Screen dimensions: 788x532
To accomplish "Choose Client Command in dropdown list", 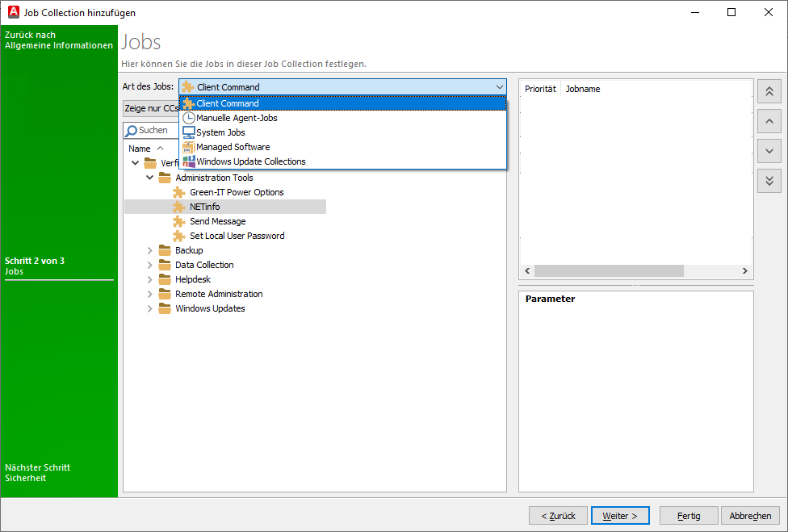I will point(228,103).
